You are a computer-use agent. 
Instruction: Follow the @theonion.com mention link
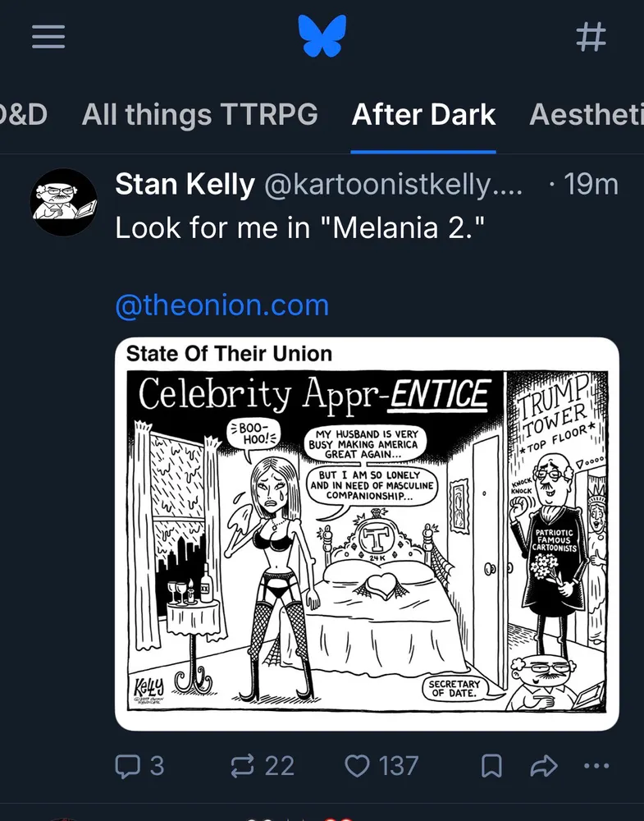pos(222,305)
